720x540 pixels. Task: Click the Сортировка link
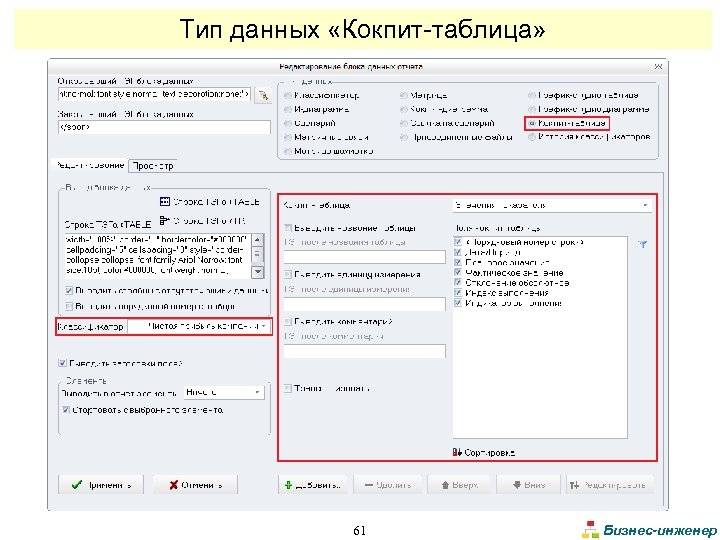(x=489, y=453)
